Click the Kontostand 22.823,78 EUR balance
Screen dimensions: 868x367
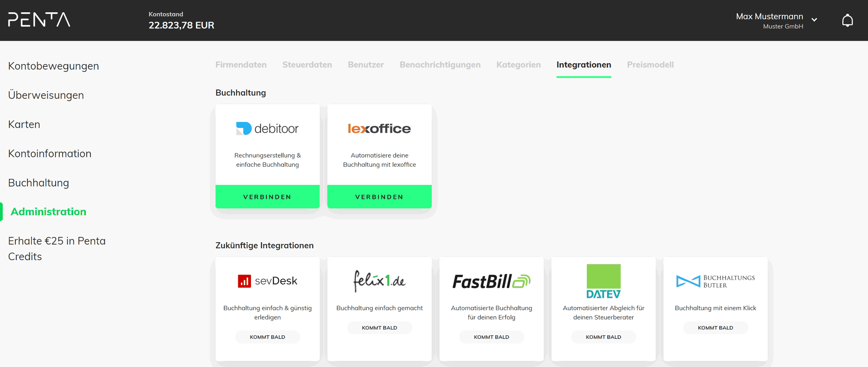coord(181,20)
